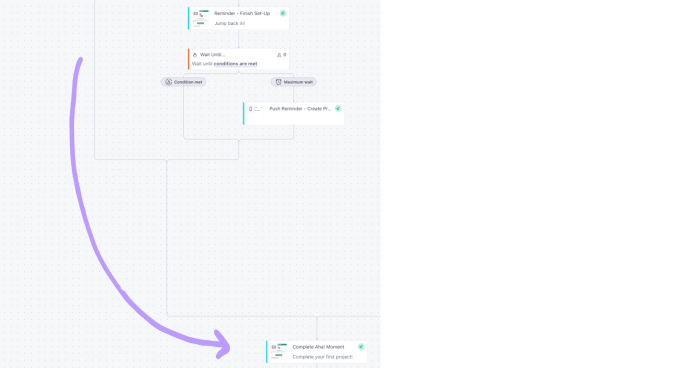
Task: Click the Maximum wait clock icon
Action: pyautogui.click(x=278, y=82)
